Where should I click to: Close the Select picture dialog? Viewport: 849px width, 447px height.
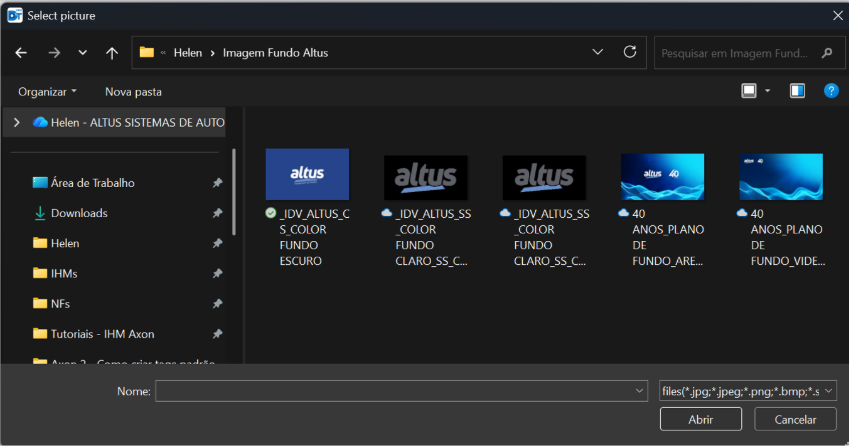coord(838,16)
